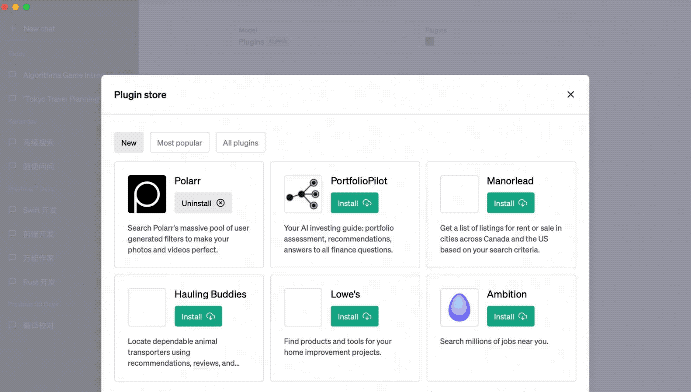Click the PortfolioPilot network graph icon

(303, 194)
